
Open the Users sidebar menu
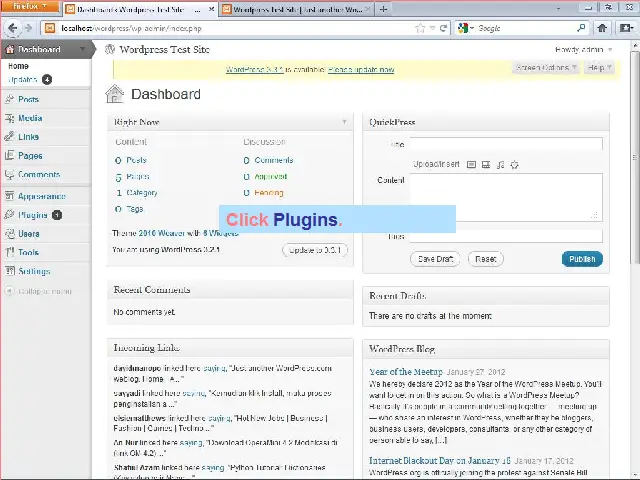[x=29, y=234]
